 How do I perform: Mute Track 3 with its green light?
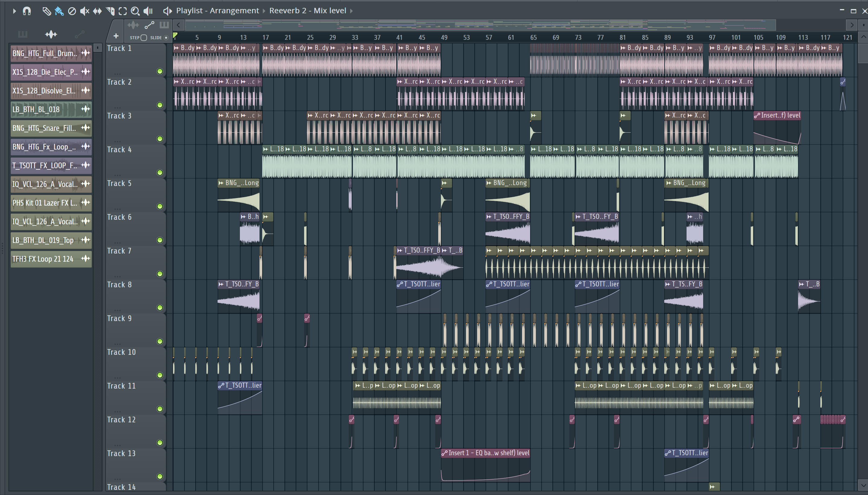(x=160, y=139)
